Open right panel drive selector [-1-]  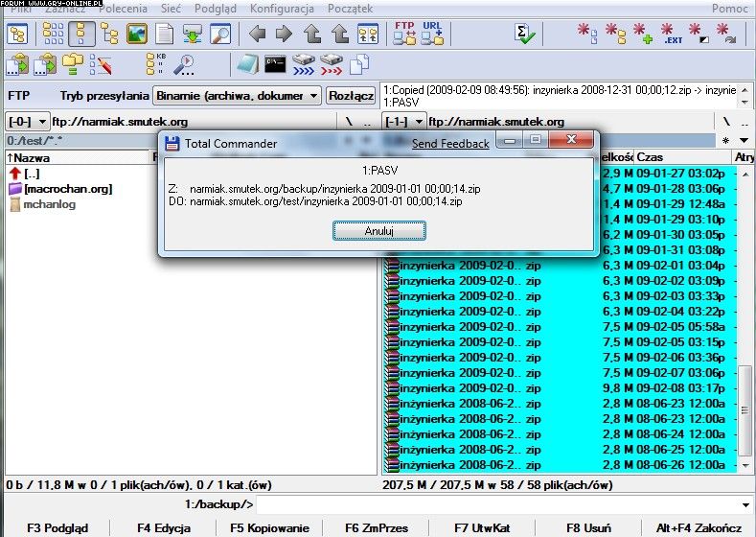point(403,122)
